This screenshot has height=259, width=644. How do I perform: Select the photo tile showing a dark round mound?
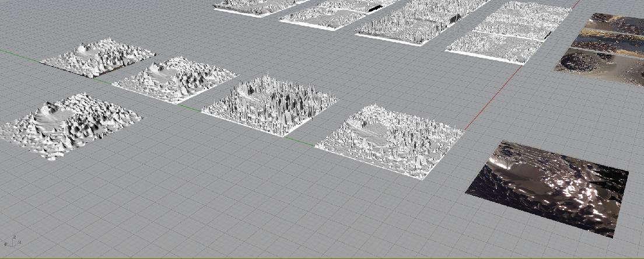600,66
